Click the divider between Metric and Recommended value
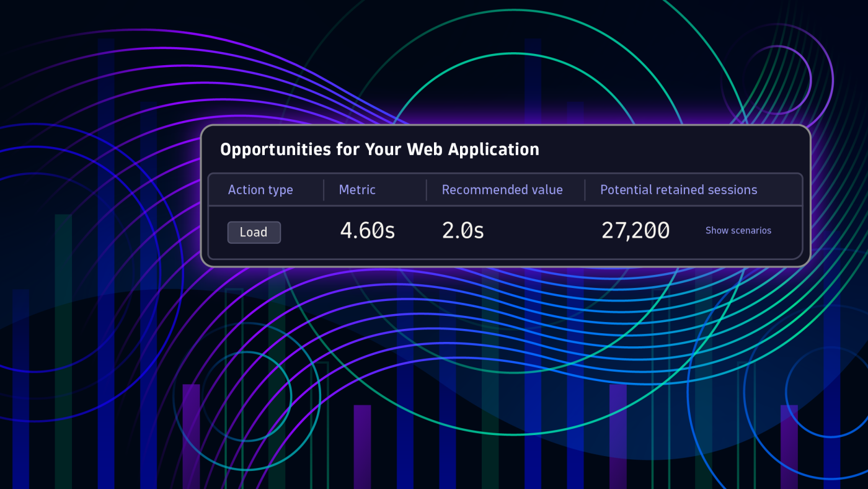Screen dimensions: 868x489 pyautogui.click(x=427, y=190)
